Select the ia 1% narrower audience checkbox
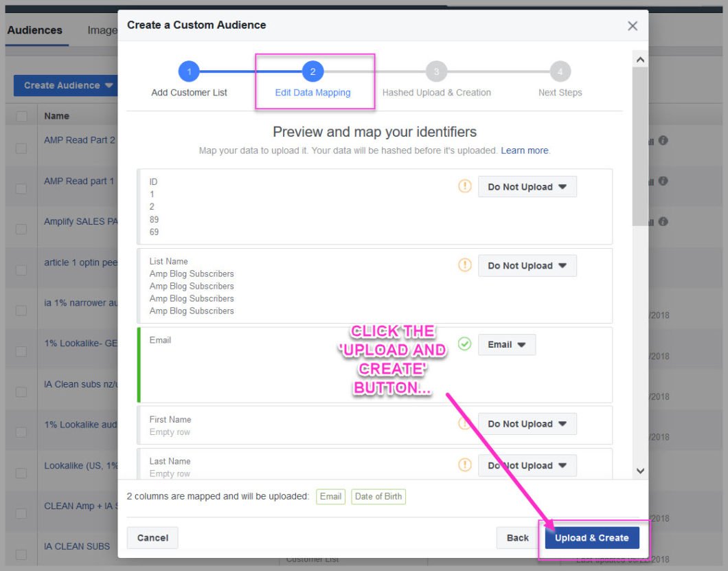The image size is (728, 571). (x=21, y=311)
